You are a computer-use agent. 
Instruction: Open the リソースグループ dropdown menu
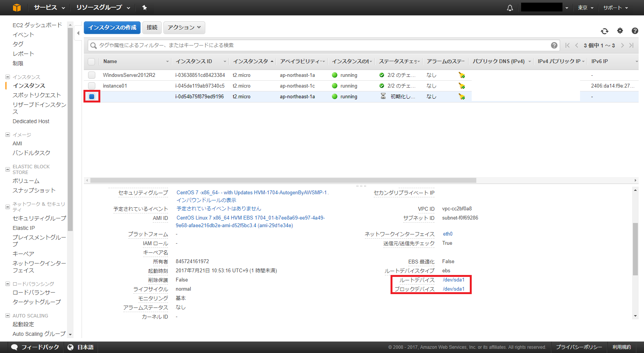(x=103, y=8)
